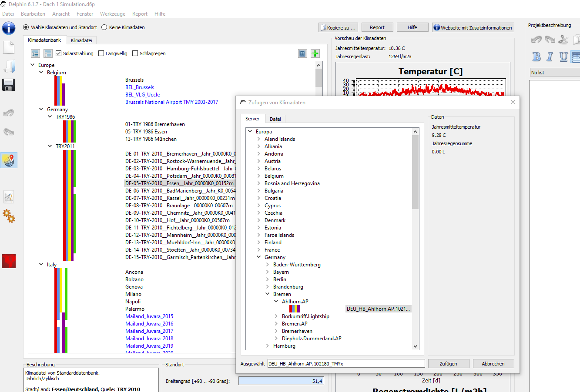
Task: Apply underline in project description toolbar
Action: (563, 56)
